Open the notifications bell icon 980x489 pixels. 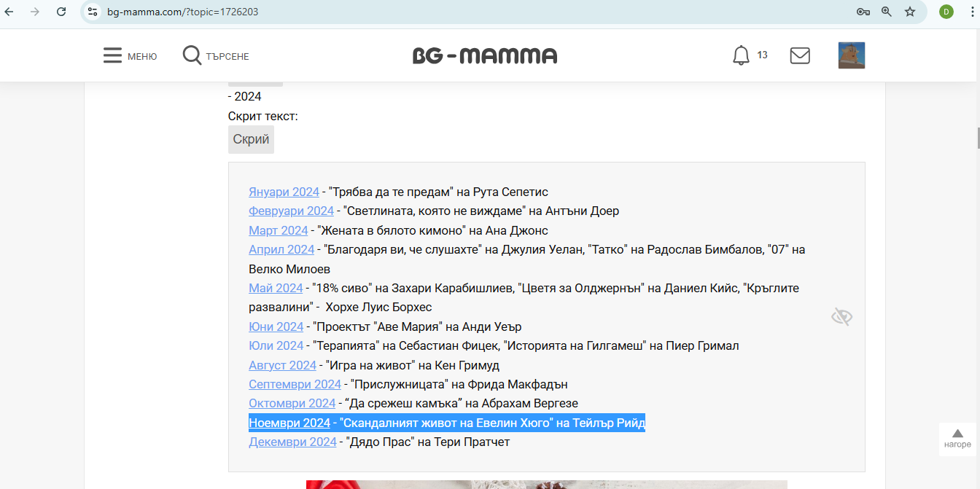[741, 55]
